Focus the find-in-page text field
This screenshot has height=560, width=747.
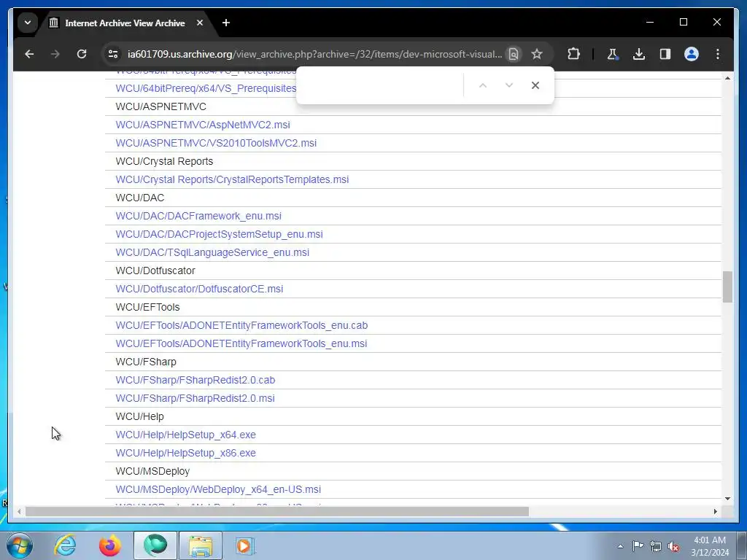pos(381,85)
